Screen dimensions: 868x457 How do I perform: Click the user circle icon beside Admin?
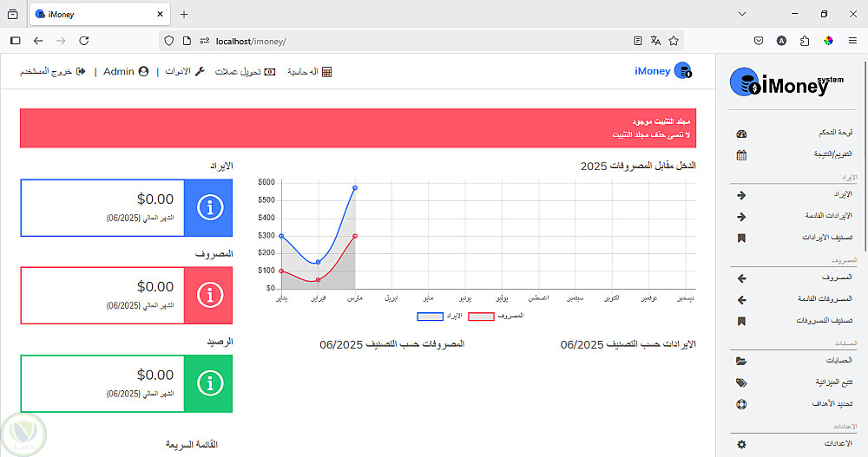click(x=143, y=71)
